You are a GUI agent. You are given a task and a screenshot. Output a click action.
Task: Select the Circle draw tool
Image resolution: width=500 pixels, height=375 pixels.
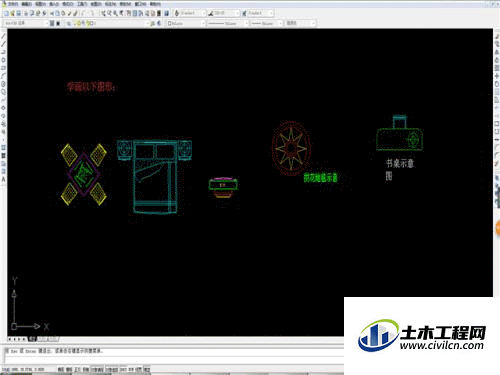[x=3, y=84]
